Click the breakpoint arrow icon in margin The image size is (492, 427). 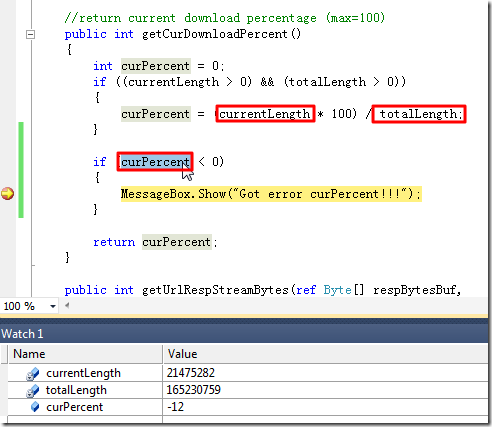(7, 193)
